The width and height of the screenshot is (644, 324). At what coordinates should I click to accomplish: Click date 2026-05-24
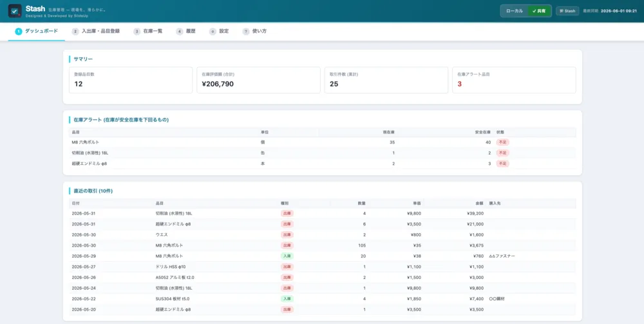tap(84, 288)
